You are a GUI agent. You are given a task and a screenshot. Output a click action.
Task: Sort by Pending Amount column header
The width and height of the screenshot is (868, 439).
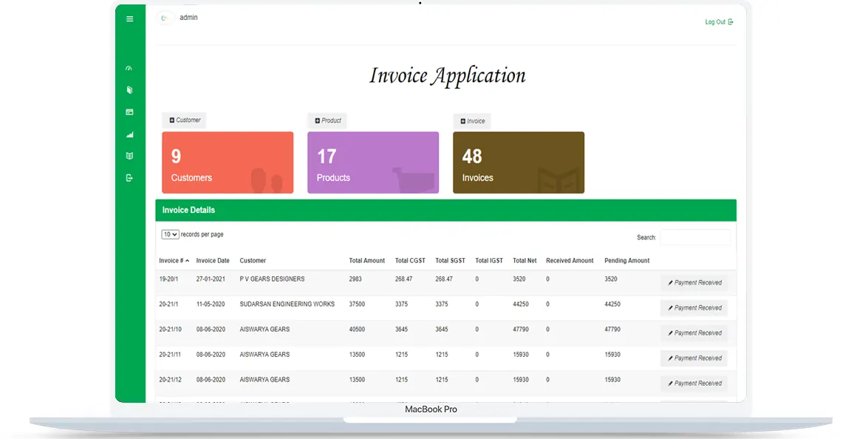pos(626,261)
